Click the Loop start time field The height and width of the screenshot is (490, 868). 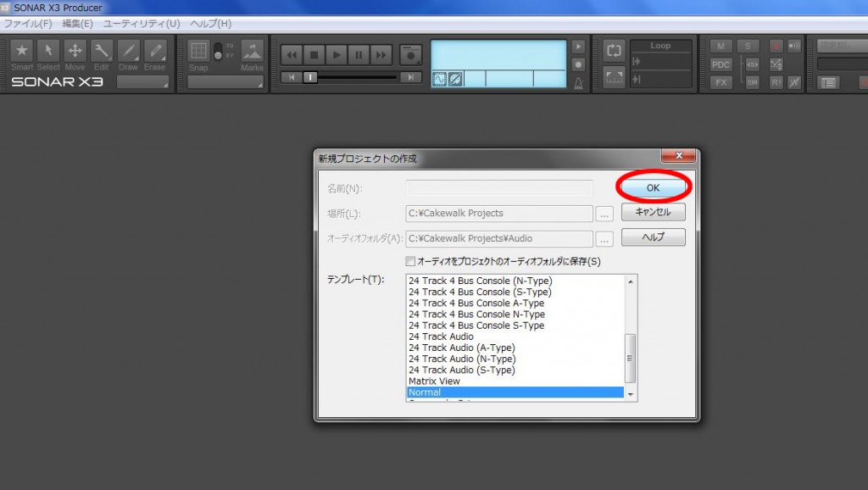pos(661,61)
